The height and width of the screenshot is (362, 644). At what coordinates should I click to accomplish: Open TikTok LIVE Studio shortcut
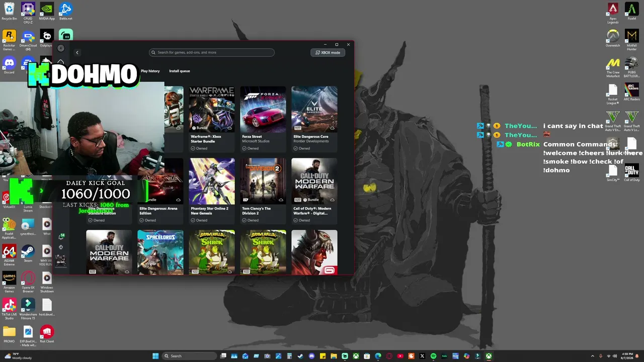point(9,309)
